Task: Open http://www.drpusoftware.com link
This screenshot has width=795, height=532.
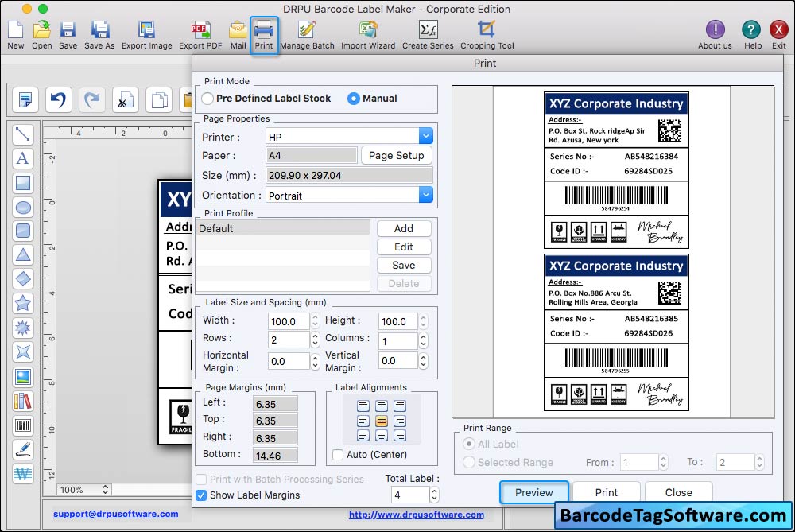Action: (x=417, y=515)
